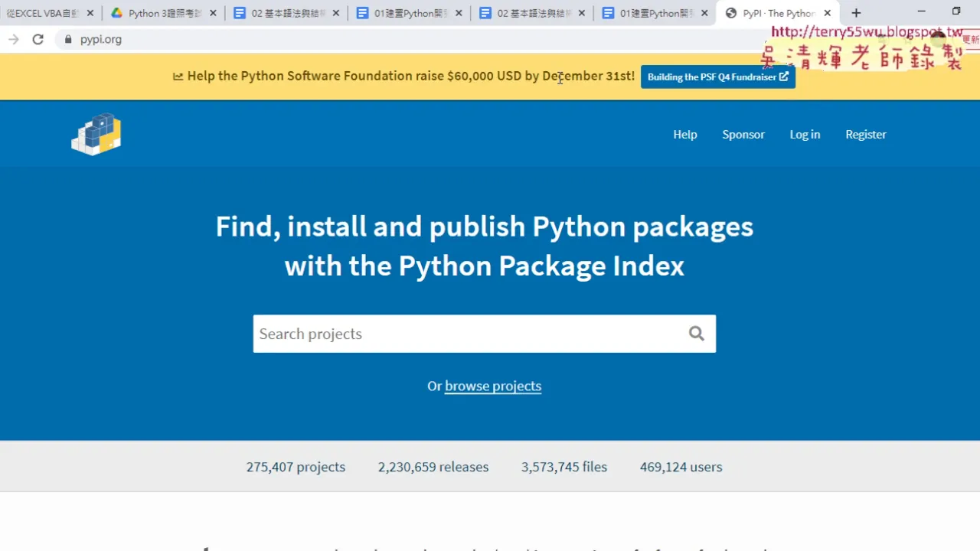
Task: Minimize the browser window
Action: 922,11
